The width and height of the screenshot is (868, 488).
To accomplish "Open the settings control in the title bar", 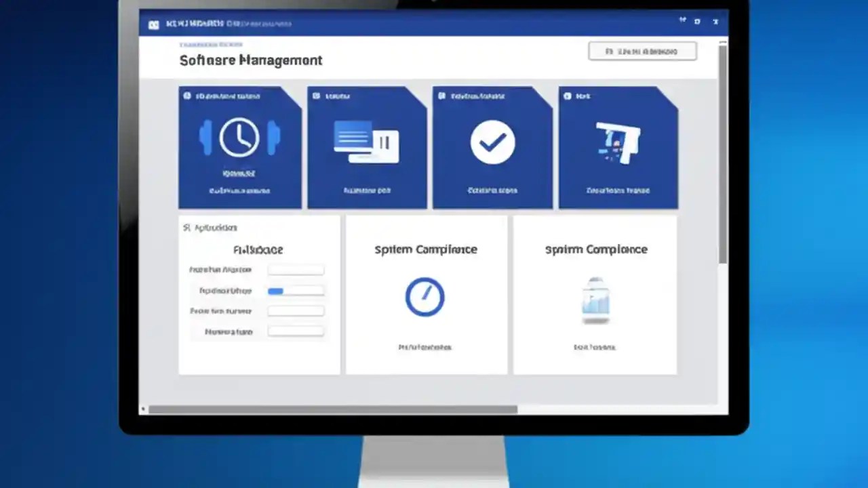I will 696,21.
